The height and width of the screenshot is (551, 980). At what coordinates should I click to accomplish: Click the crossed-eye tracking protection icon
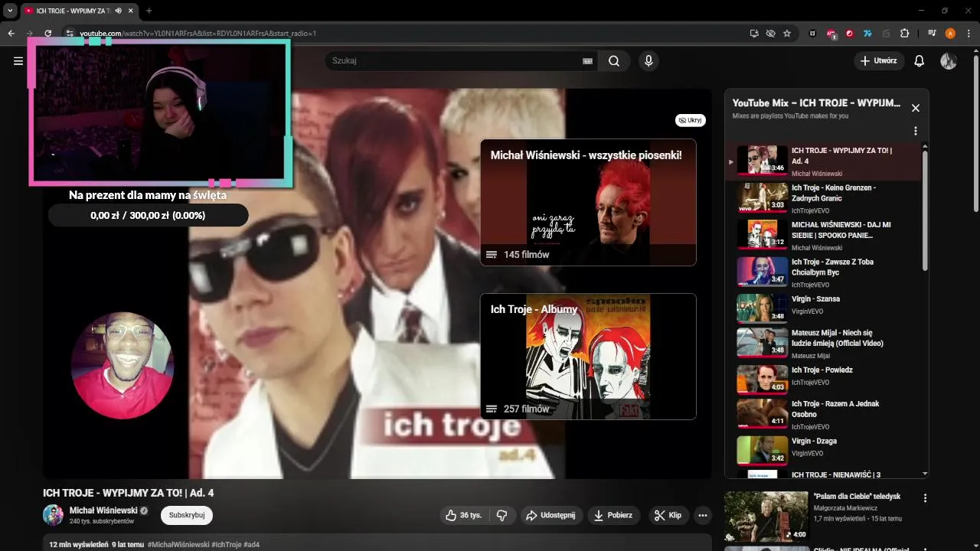click(x=771, y=34)
